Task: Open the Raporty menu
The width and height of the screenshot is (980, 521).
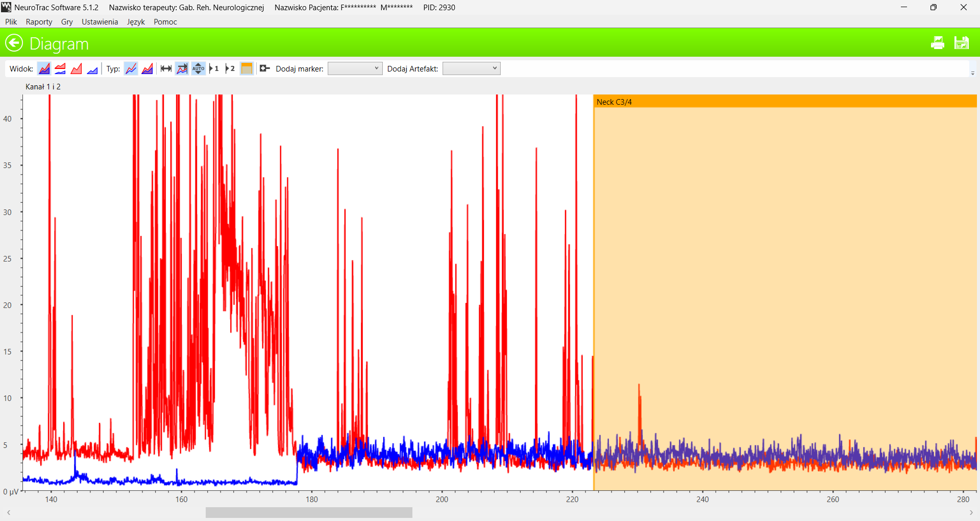Action: [39, 22]
